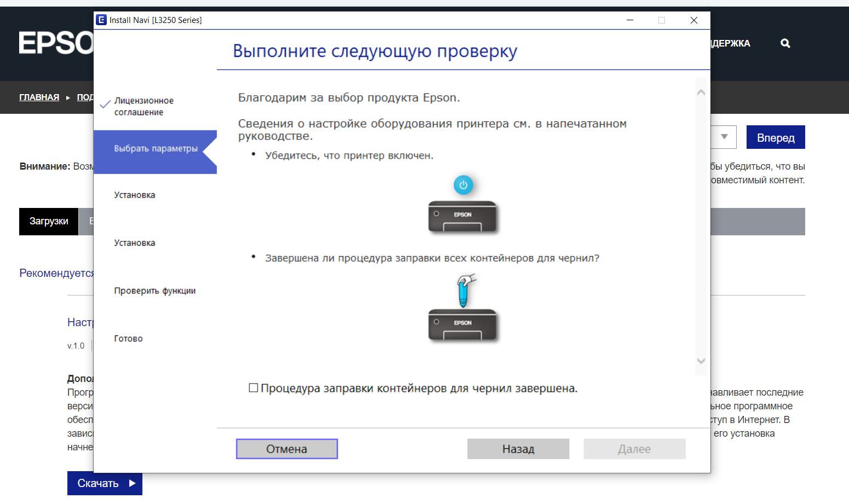Check the ink container filling completed checkbox
The height and width of the screenshot is (504, 849).
pos(254,388)
